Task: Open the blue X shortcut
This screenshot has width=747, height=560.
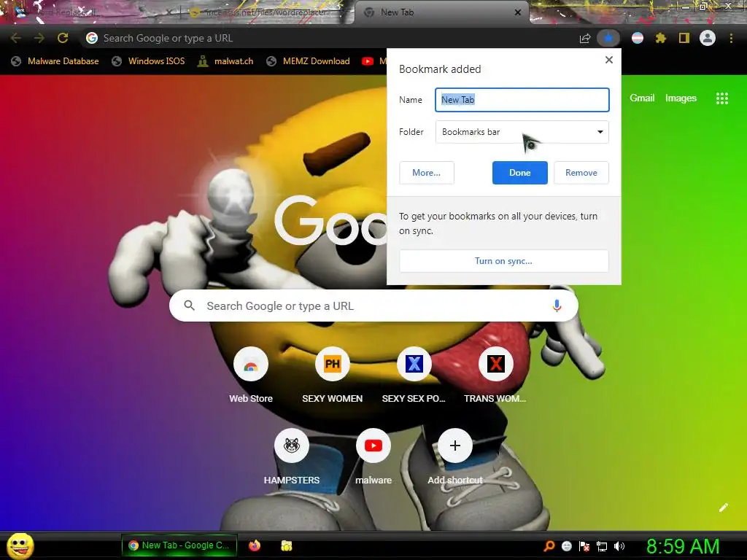Action: 414,365
